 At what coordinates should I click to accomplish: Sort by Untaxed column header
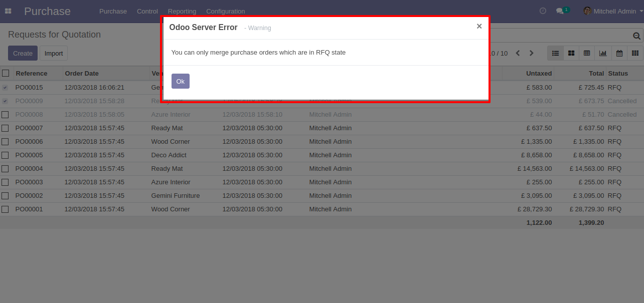[x=539, y=73]
